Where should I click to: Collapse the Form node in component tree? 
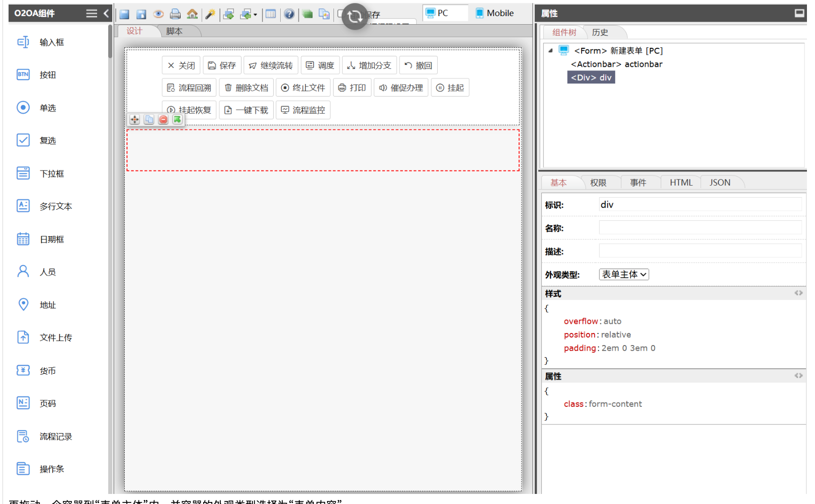(550, 51)
